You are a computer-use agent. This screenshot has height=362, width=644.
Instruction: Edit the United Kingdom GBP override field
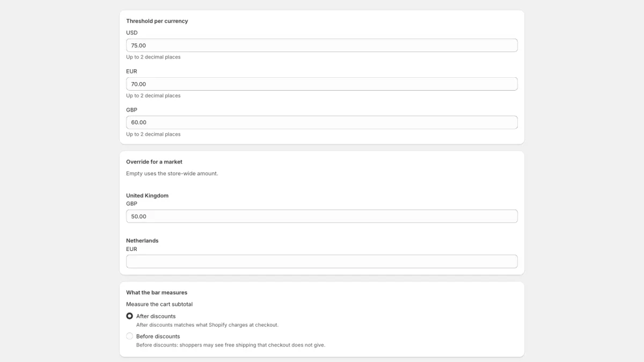(322, 216)
